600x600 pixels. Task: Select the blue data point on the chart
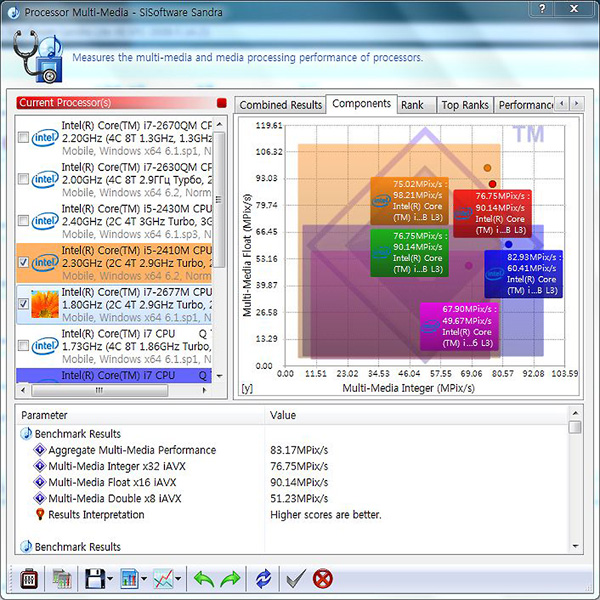coord(508,244)
